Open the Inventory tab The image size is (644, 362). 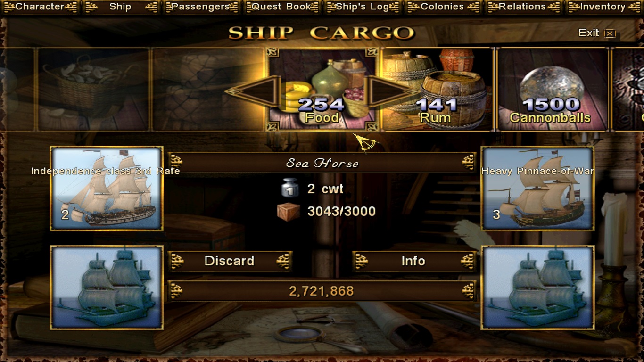[x=603, y=7]
